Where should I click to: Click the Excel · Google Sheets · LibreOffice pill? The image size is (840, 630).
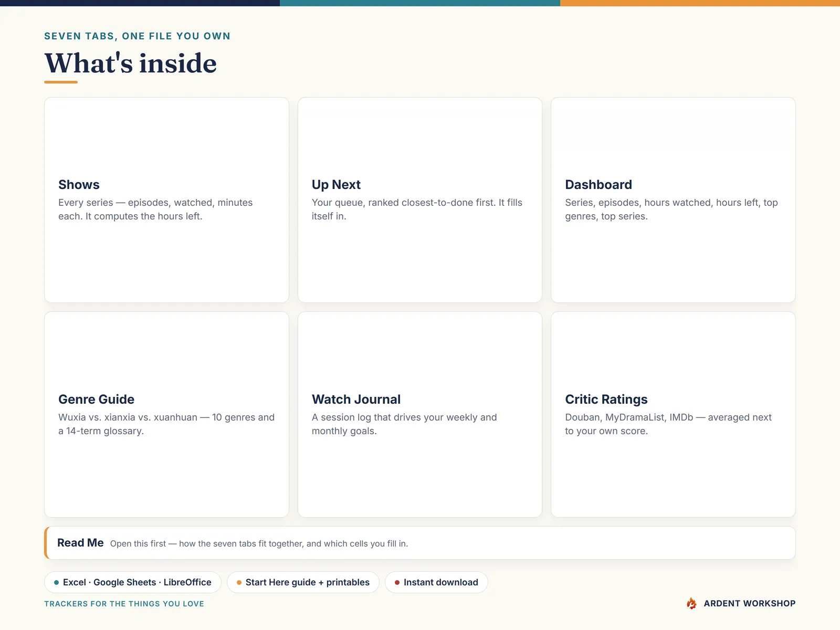tap(133, 582)
